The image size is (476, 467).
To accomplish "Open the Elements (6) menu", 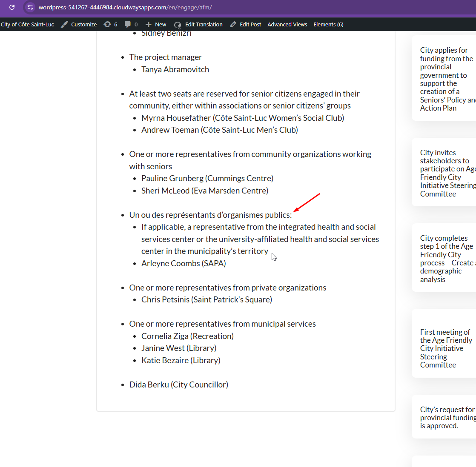I will 328,25.
